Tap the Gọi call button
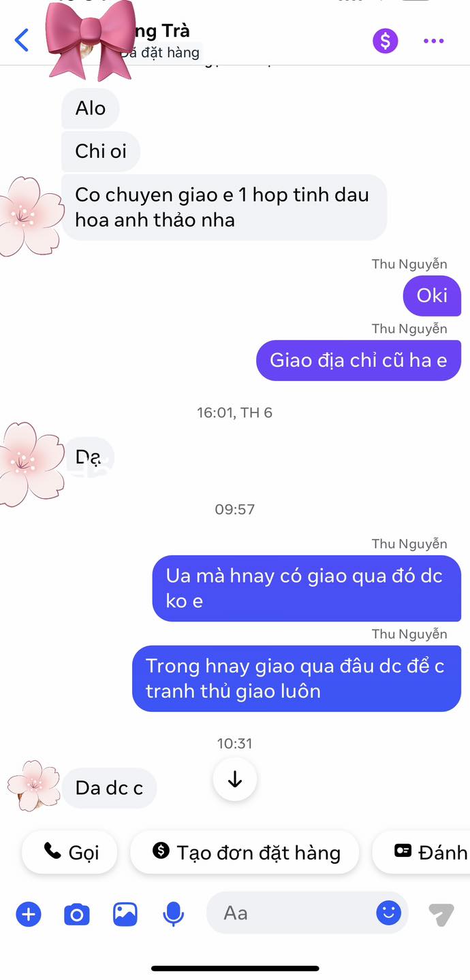The width and height of the screenshot is (470, 980). (70, 852)
